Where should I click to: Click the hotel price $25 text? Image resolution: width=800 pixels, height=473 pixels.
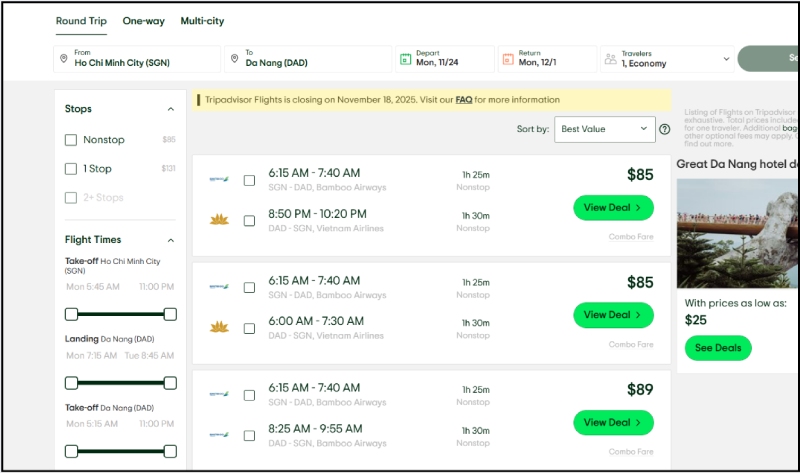point(695,320)
